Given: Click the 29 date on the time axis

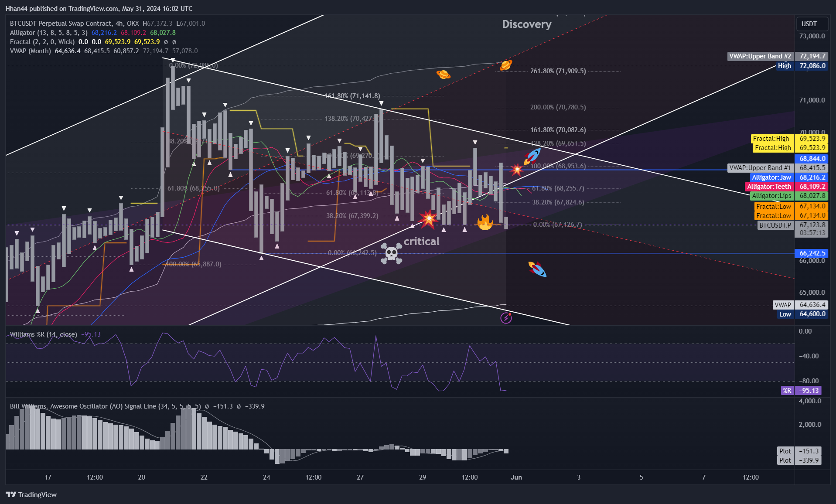Looking at the screenshot, I should tap(423, 477).
